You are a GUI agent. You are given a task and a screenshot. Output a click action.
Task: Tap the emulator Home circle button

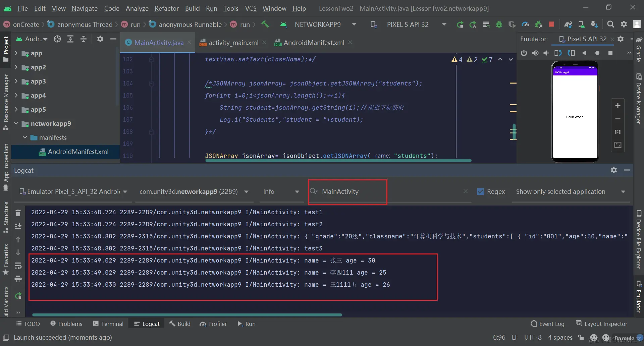[x=597, y=53]
